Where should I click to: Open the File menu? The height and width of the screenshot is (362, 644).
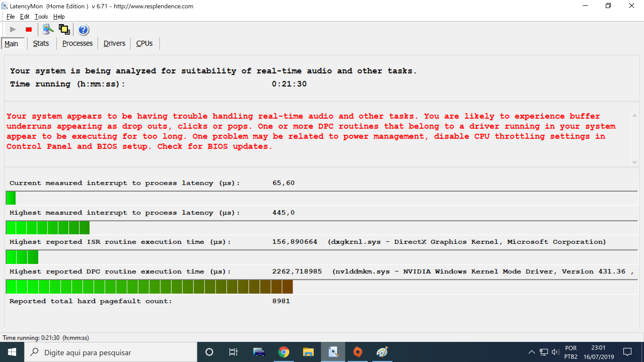click(10, 17)
